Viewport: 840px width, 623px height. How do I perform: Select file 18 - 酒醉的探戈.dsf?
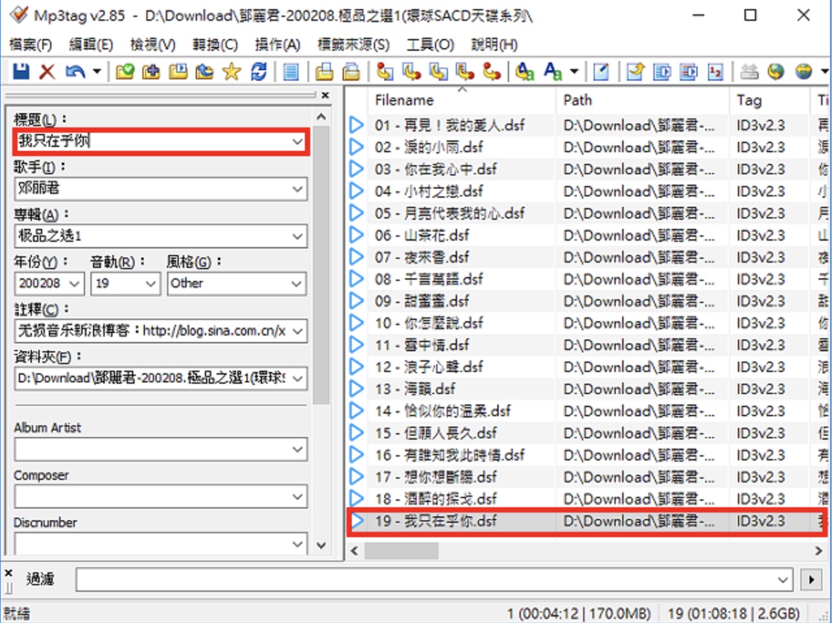pyautogui.click(x=435, y=499)
